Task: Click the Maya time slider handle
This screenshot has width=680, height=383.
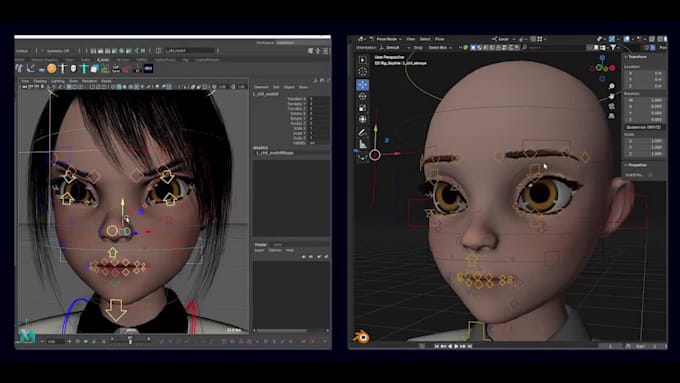Action: (x=130, y=341)
